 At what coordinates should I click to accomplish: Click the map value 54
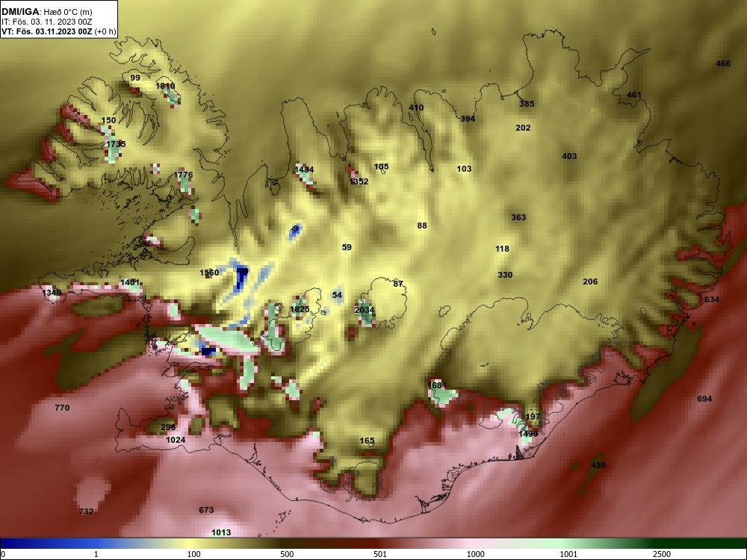point(337,295)
